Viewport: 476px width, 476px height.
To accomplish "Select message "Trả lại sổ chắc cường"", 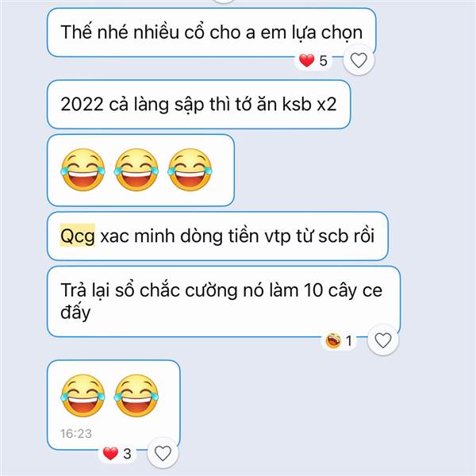I will 224,301.
